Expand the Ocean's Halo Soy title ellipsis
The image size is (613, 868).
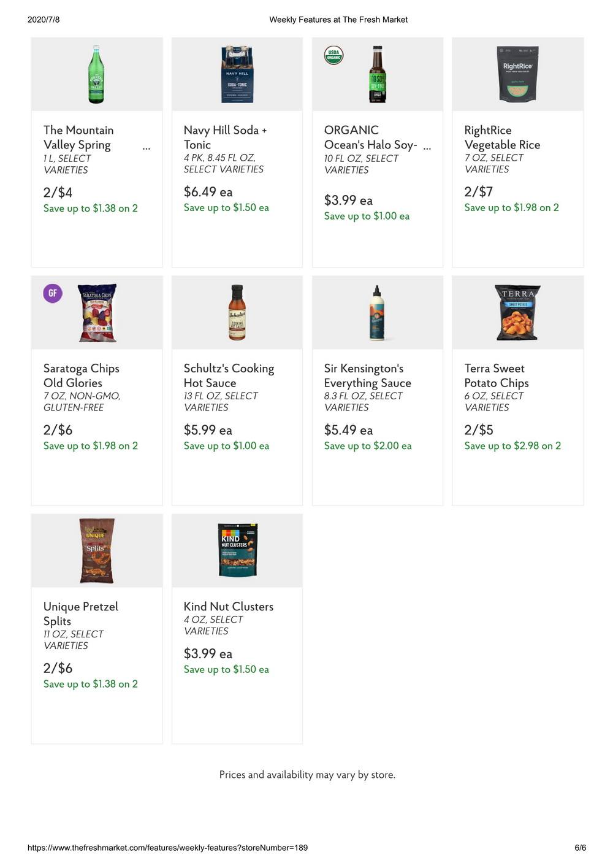[x=427, y=147]
